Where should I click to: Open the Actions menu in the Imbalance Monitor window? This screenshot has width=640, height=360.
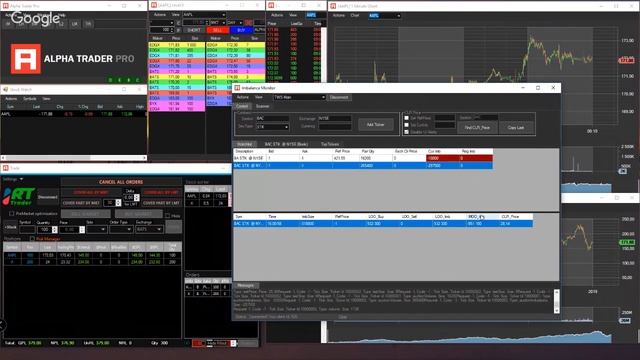(x=243, y=97)
